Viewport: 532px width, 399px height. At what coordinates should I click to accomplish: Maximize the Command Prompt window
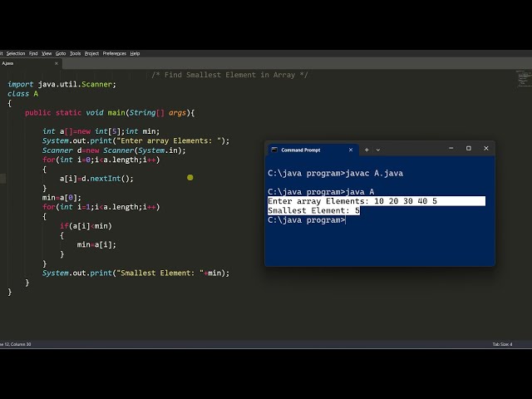pos(469,148)
